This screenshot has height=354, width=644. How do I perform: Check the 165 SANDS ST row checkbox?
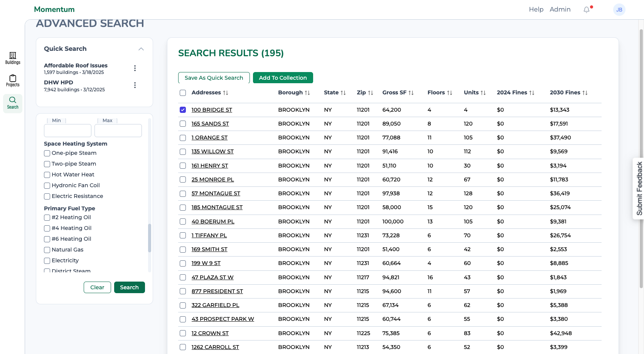pyautogui.click(x=183, y=124)
